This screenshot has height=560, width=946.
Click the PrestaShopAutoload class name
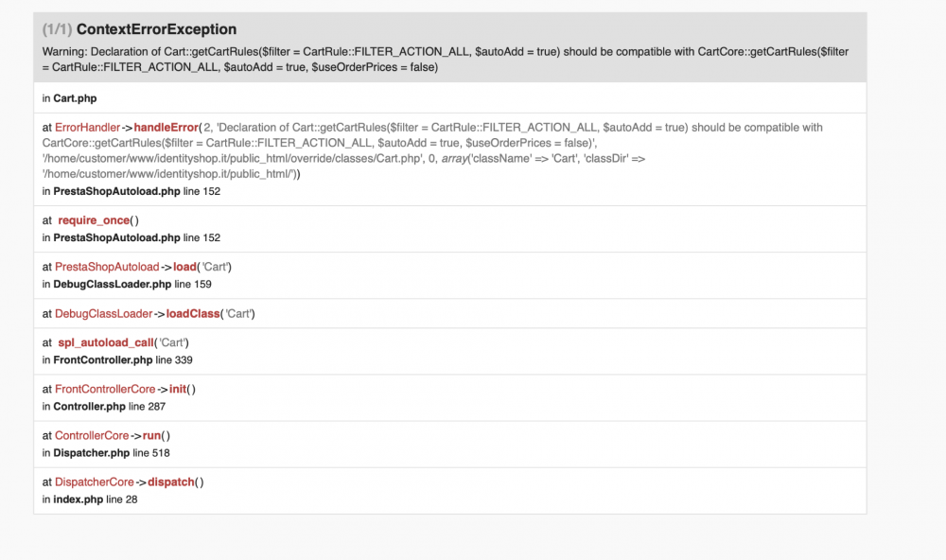click(x=107, y=267)
